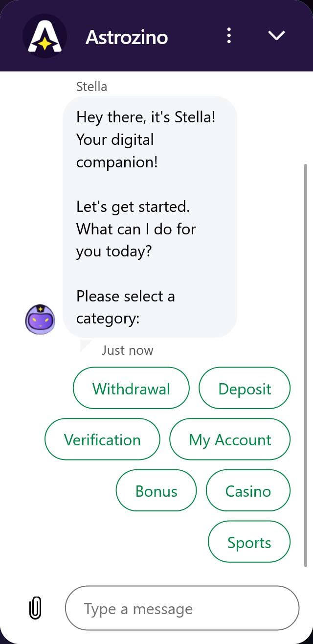This screenshot has width=313, height=644.
Task: Choose the Deposit category
Action: coord(245,388)
